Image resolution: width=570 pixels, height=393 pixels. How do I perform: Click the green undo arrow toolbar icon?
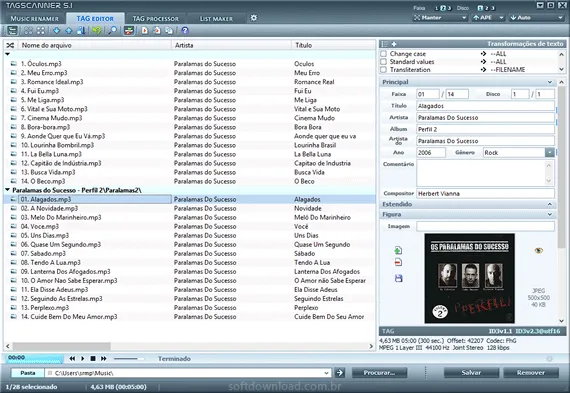coord(96,31)
